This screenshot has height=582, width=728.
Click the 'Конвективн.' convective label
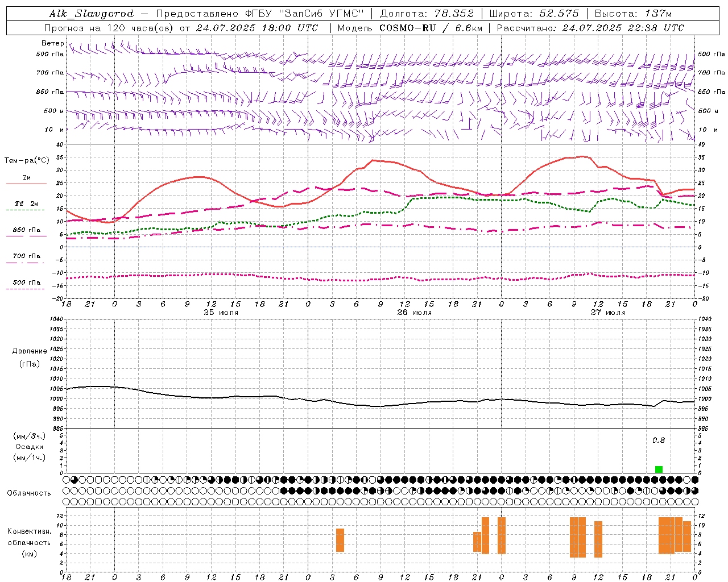(30, 531)
